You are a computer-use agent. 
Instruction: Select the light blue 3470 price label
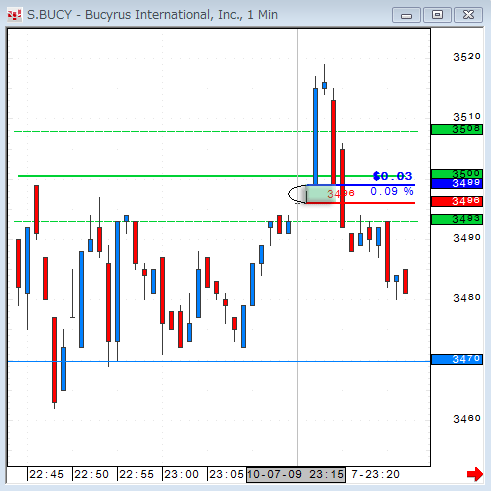tap(457, 359)
